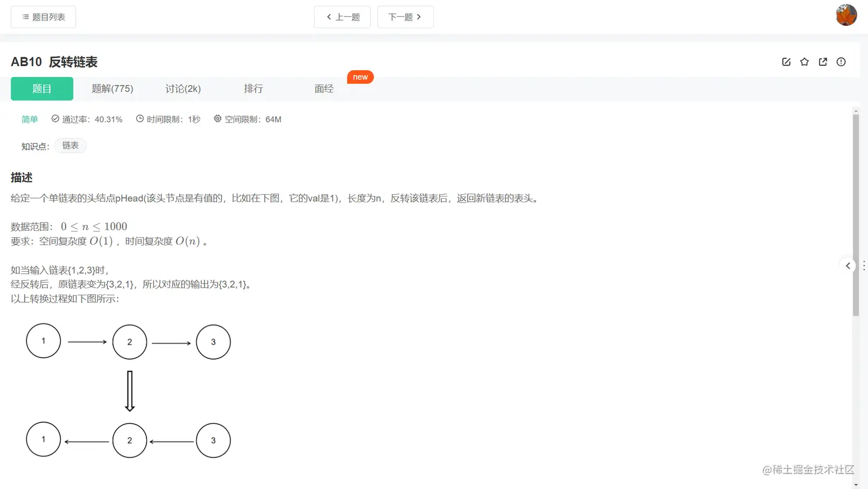868x489 pixels.
Task: Click the 描述 heading
Action: 22,178
